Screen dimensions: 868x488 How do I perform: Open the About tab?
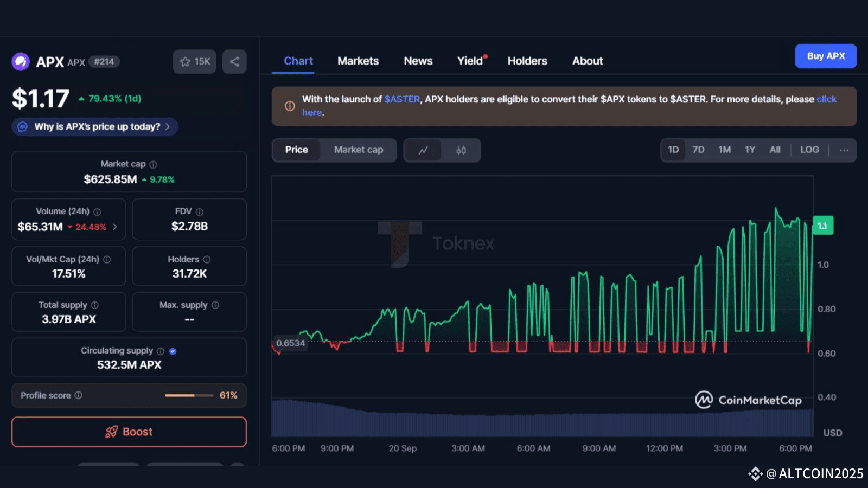coord(588,61)
